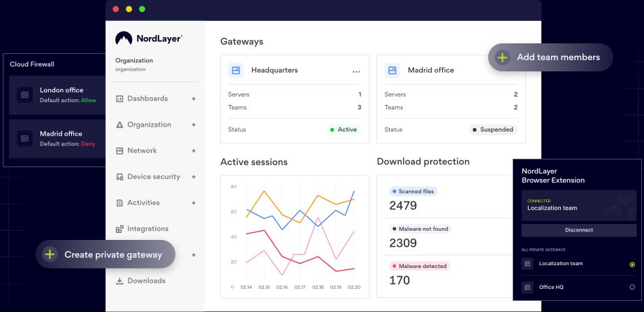Click the NordLayer logo in sidebar

(149, 39)
